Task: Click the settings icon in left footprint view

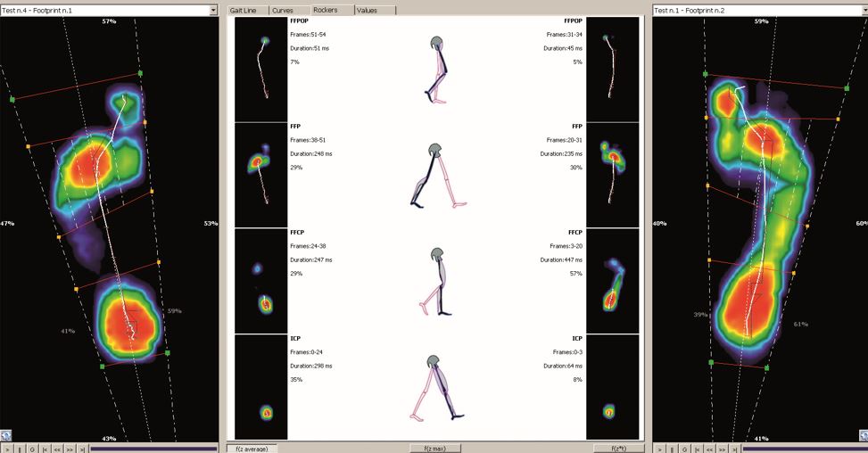Action: click(x=6, y=435)
